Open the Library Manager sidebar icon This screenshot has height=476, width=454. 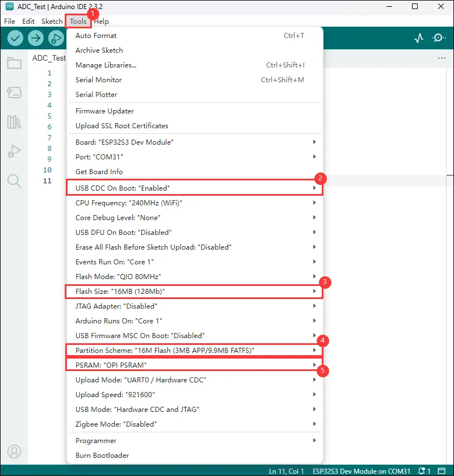[14, 121]
